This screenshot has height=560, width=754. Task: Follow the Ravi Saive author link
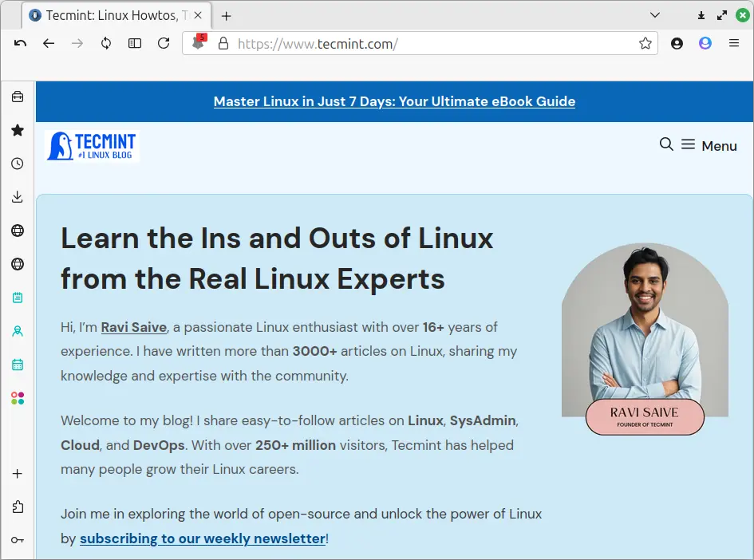pyautogui.click(x=134, y=327)
